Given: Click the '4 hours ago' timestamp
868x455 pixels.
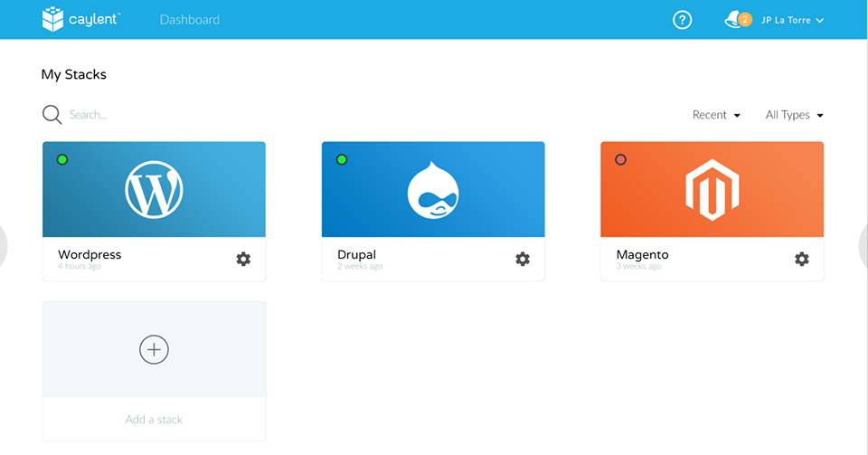Looking at the screenshot, I should point(80,266).
